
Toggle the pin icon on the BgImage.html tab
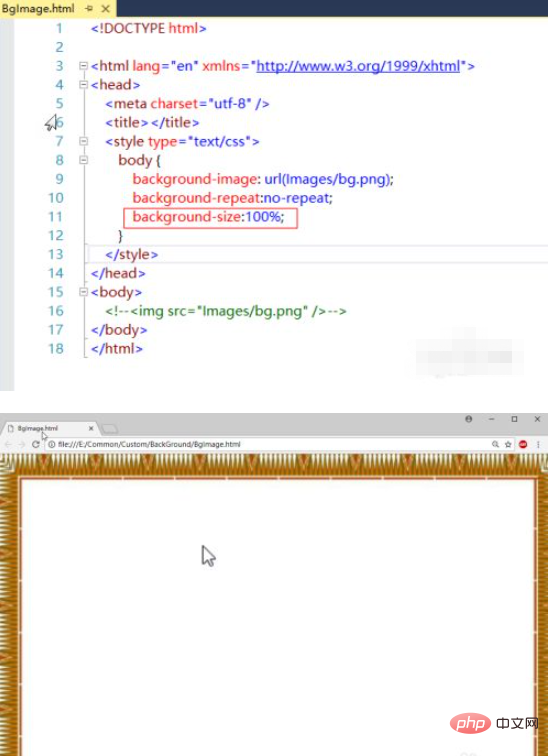89,8
